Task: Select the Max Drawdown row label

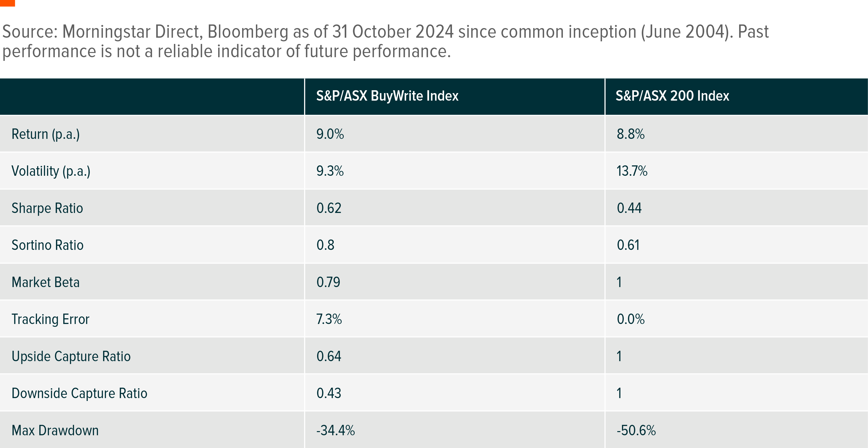Action: pos(55,430)
